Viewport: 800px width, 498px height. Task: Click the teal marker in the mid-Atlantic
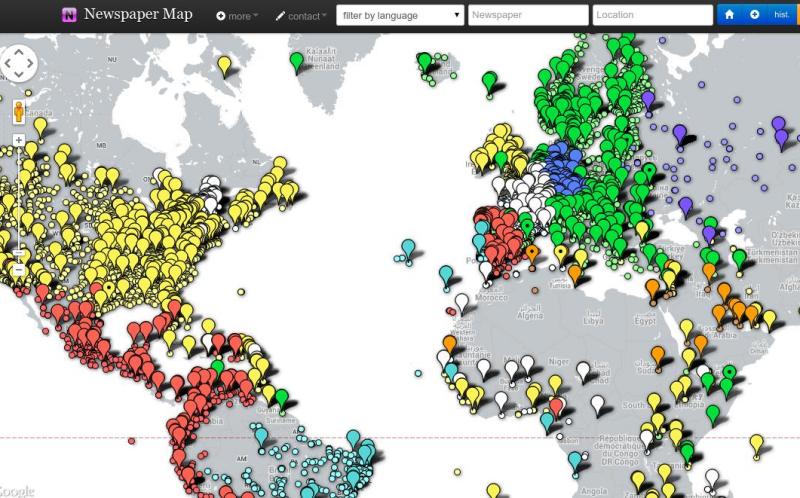pos(408,247)
